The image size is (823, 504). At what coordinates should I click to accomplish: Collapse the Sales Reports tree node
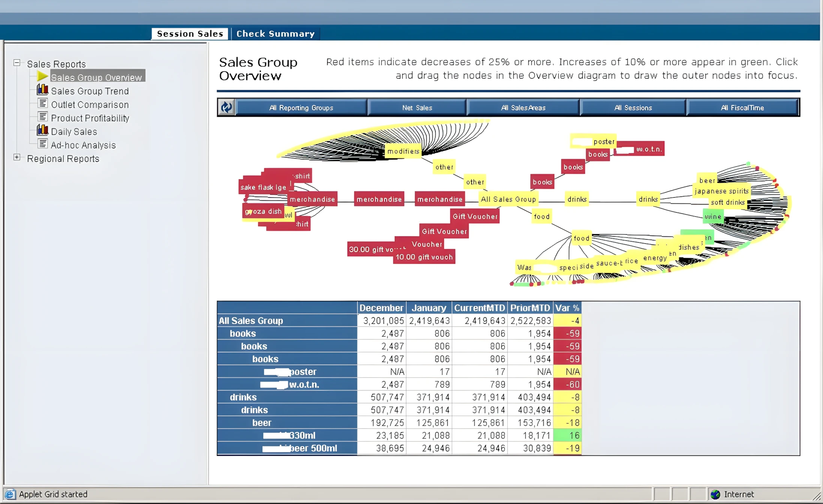(17, 63)
